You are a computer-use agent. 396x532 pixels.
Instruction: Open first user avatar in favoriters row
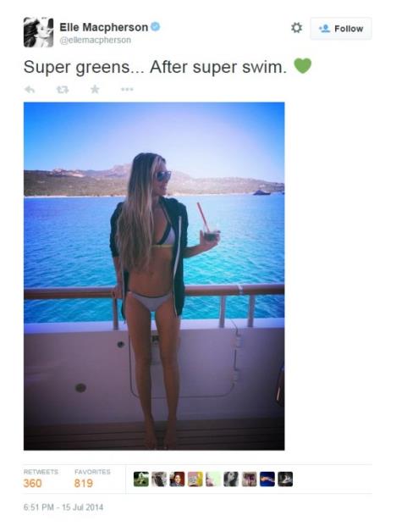[x=141, y=479]
